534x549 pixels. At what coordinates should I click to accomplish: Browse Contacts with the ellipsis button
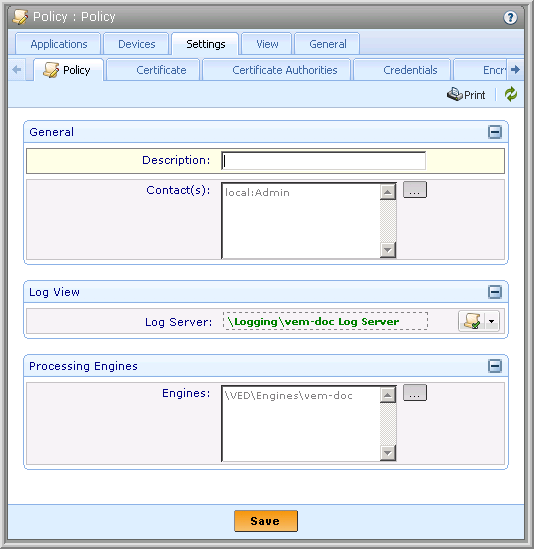(415, 190)
